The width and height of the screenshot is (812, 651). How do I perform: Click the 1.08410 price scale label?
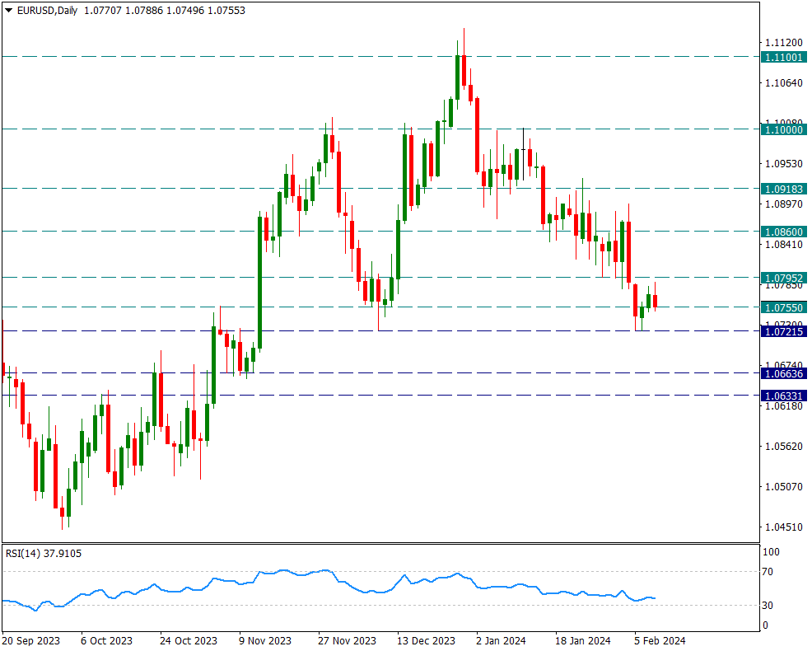[784, 245]
